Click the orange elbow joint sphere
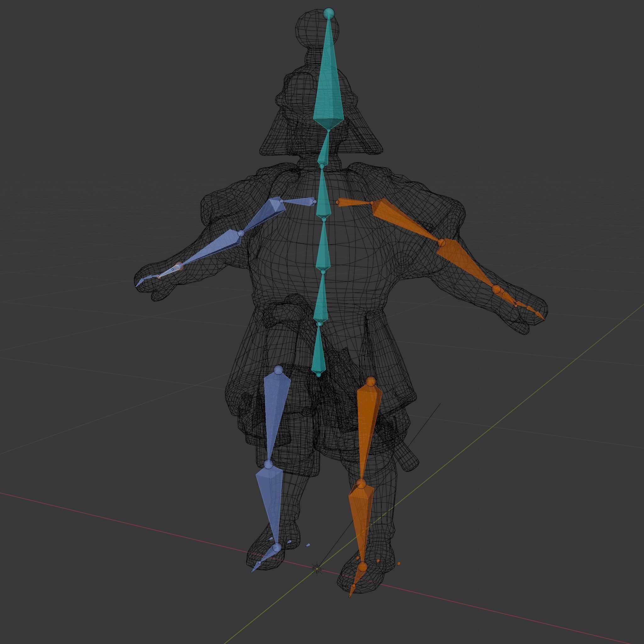Viewport: 644px width, 644px height. 442,243
